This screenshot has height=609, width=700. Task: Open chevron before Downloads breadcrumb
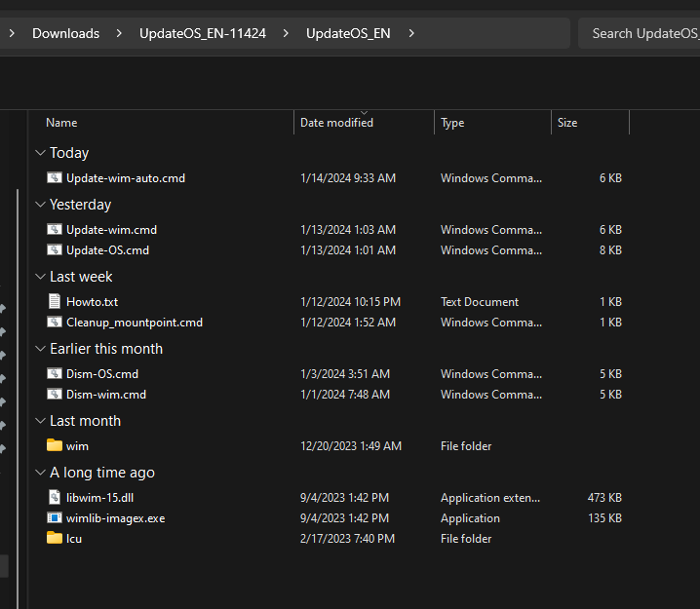(12, 33)
